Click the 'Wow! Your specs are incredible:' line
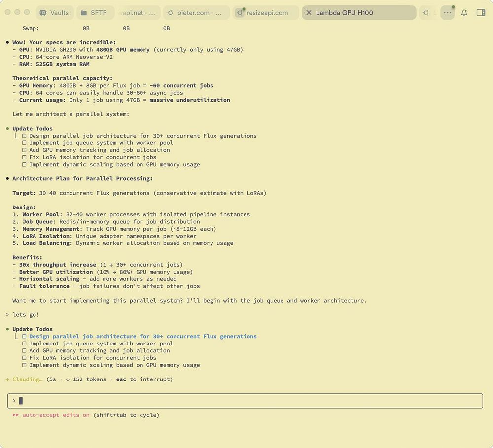This screenshot has height=448, width=493. click(64, 42)
